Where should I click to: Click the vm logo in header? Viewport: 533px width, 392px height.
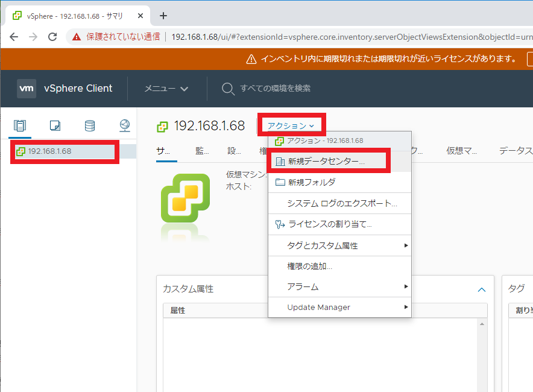click(27, 89)
